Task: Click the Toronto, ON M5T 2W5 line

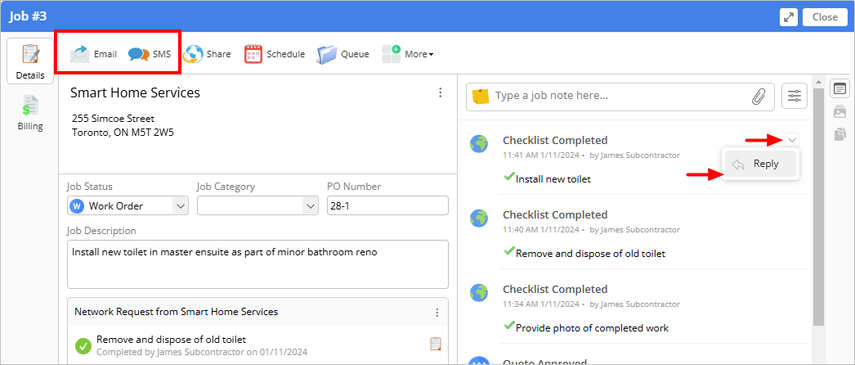Action: (x=123, y=131)
